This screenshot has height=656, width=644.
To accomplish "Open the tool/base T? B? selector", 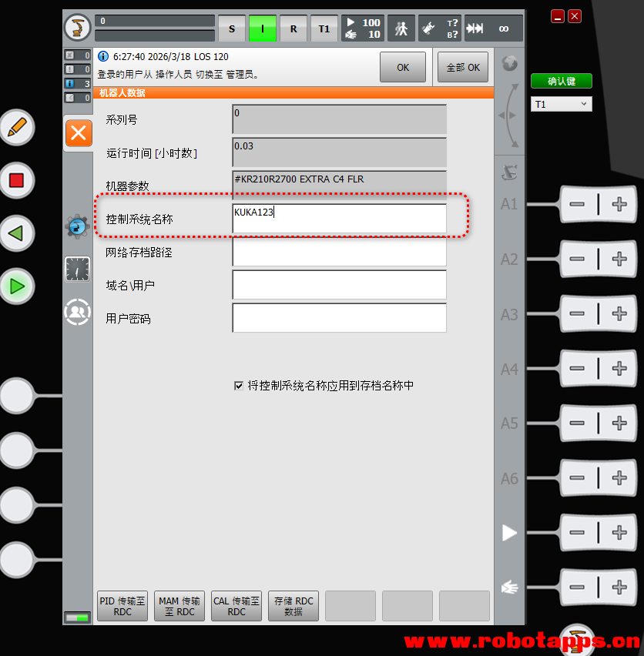I will (x=440, y=28).
